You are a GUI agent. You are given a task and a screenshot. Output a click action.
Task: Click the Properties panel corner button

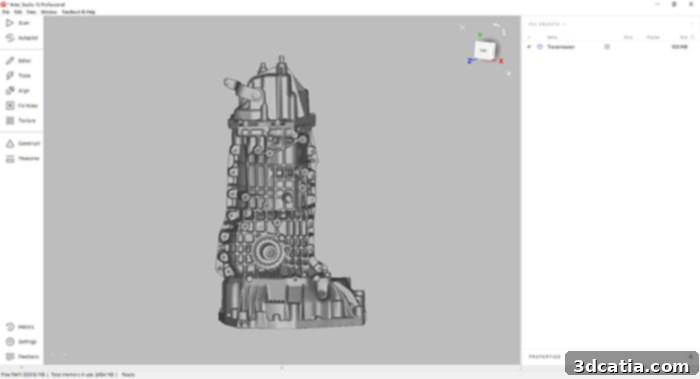[x=691, y=357]
